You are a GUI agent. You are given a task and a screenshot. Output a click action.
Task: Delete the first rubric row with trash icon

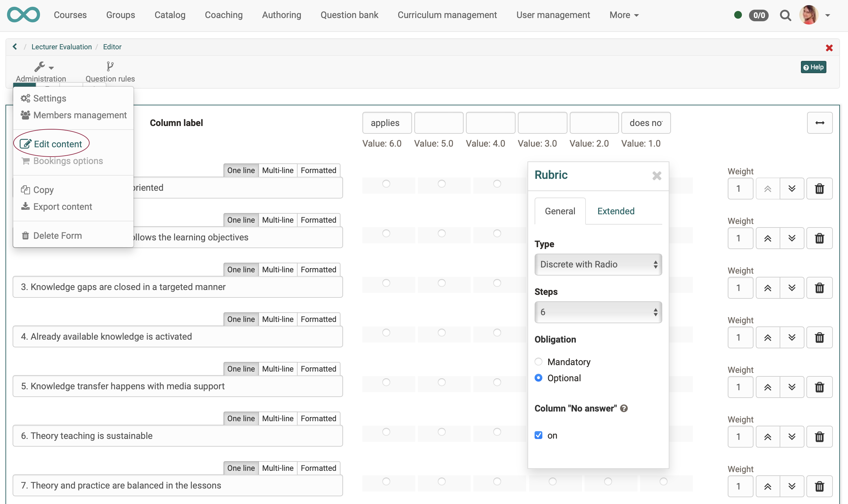coord(819,189)
